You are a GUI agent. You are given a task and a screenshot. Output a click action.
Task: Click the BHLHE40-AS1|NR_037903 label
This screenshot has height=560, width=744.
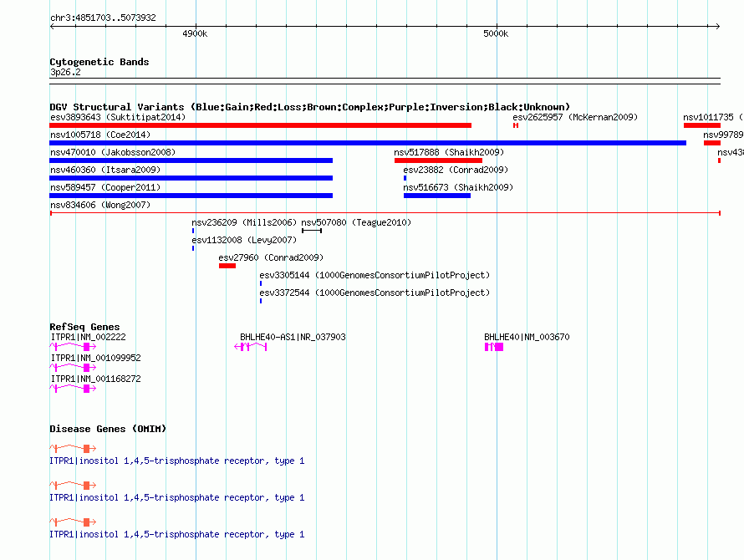click(x=293, y=337)
